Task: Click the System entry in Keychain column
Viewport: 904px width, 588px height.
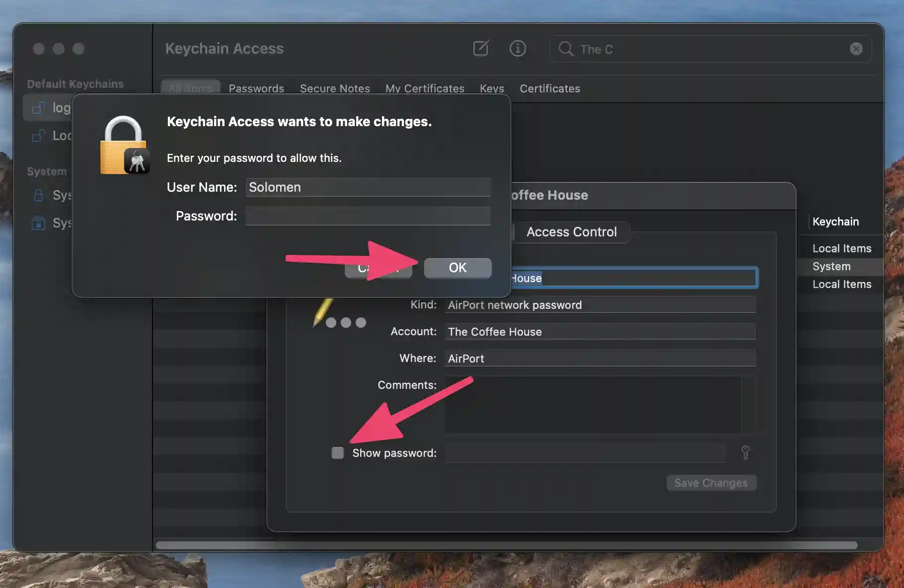Action: [831, 267]
